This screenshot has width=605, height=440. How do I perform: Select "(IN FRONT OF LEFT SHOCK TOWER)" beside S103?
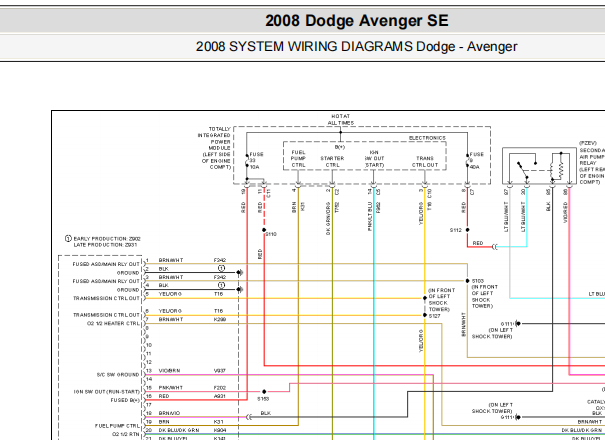pyautogui.click(x=485, y=296)
